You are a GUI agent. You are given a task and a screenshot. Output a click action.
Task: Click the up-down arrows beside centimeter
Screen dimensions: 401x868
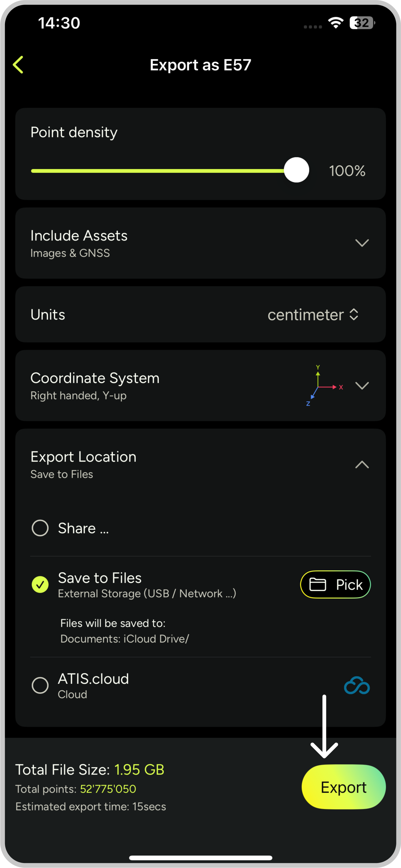click(x=354, y=315)
